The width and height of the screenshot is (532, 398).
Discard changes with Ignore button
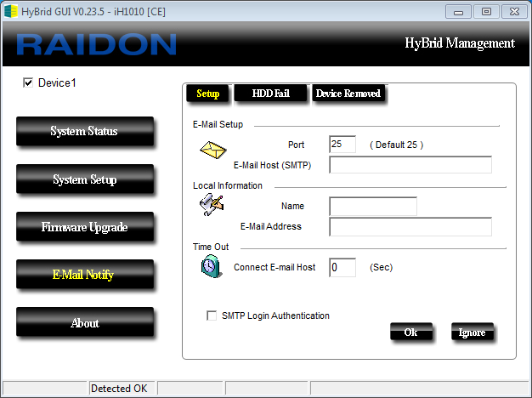click(473, 332)
